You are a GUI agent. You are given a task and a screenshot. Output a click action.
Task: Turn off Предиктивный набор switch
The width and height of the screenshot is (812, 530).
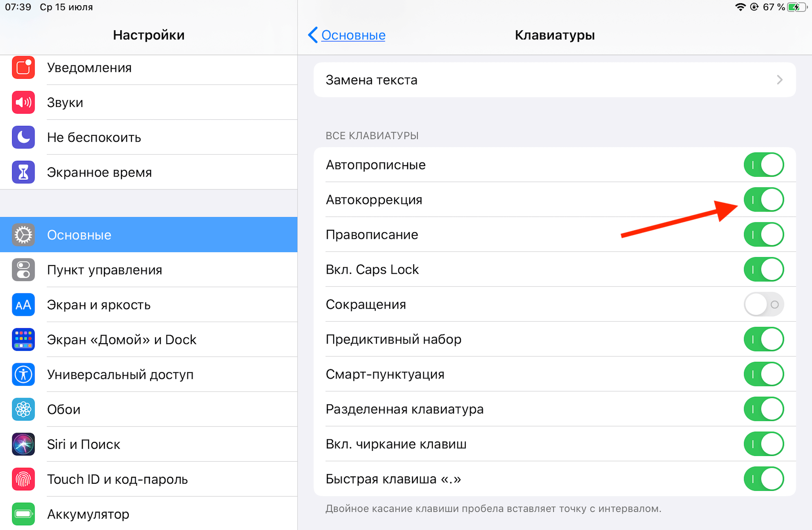[x=764, y=340]
